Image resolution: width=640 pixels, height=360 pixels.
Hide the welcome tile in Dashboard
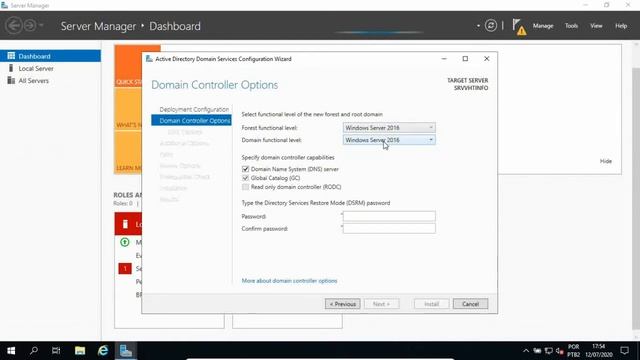(606, 161)
